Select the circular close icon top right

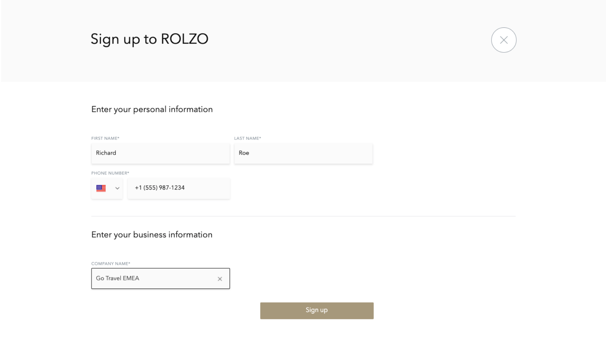(504, 40)
